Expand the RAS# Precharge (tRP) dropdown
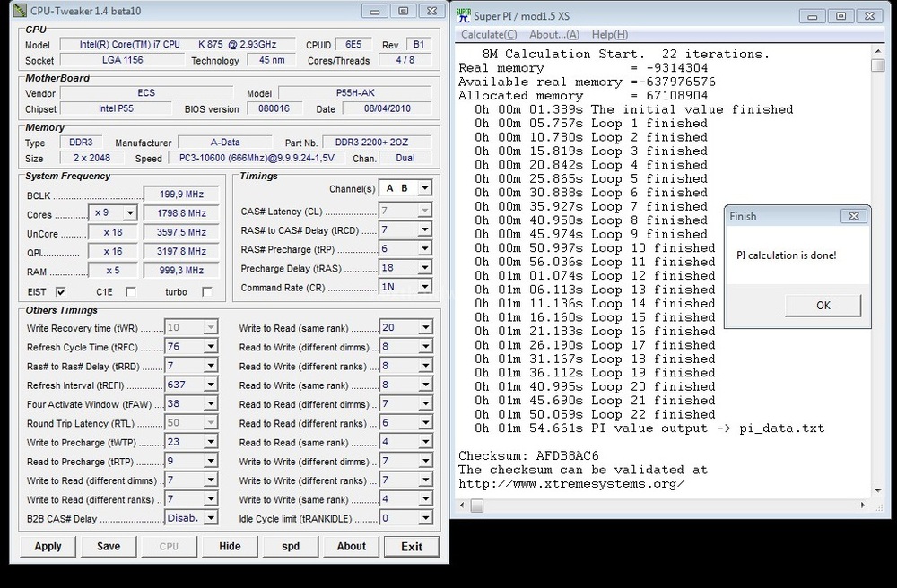 [424, 249]
